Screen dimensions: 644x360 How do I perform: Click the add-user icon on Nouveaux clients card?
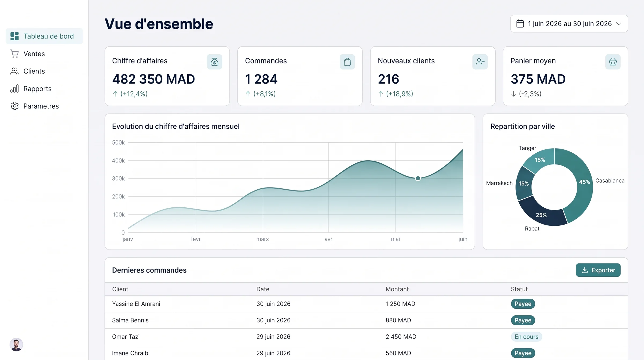(x=480, y=62)
